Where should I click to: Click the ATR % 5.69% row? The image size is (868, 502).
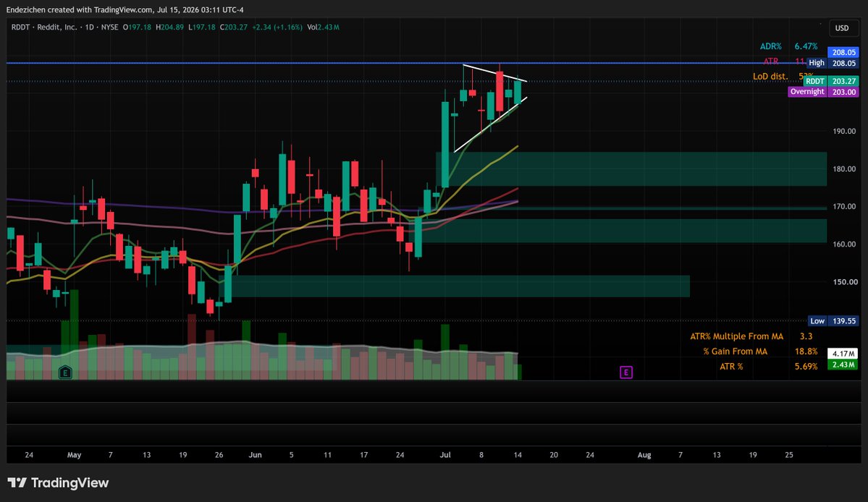(768, 366)
